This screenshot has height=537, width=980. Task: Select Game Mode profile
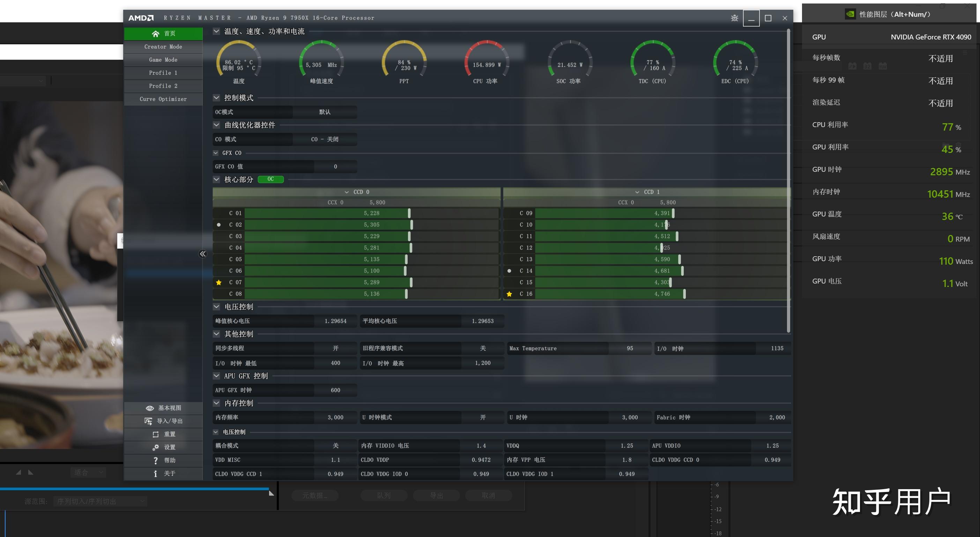(x=163, y=60)
